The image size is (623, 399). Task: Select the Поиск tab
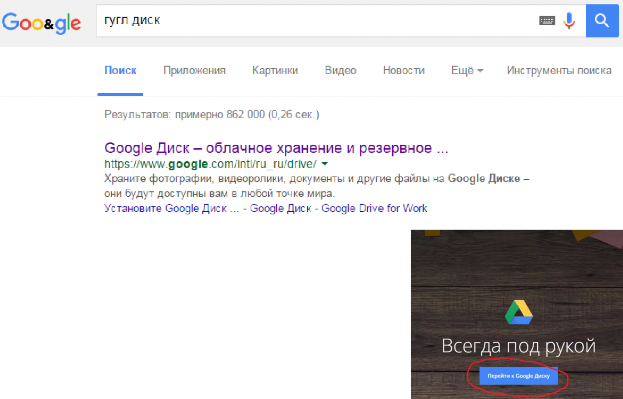(120, 70)
